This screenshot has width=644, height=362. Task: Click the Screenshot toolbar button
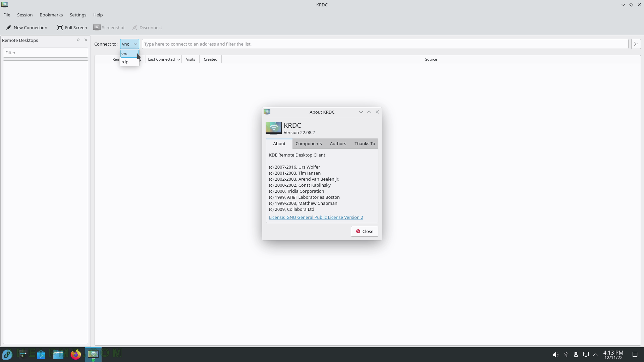tap(109, 27)
